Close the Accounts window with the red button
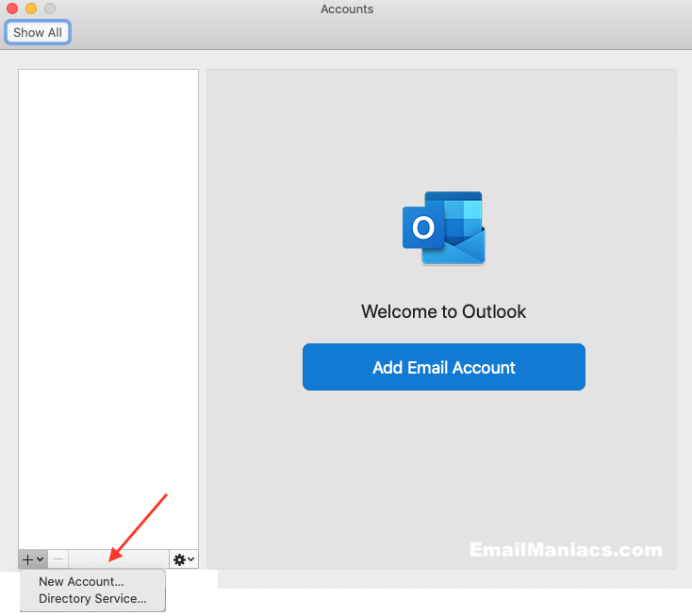The width and height of the screenshot is (692, 616). [12, 8]
